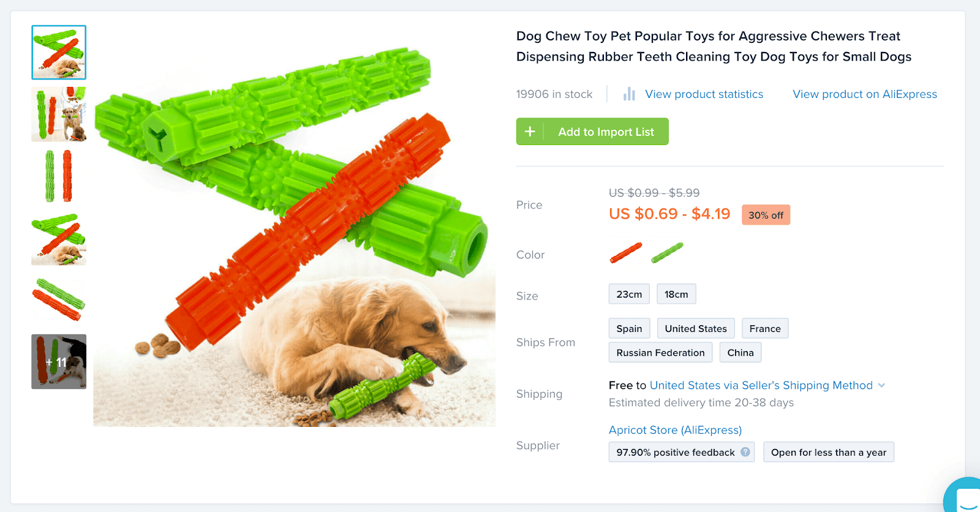Choose the 23cm size option
The height and width of the screenshot is (512, 980).
[x=629, y=294]
